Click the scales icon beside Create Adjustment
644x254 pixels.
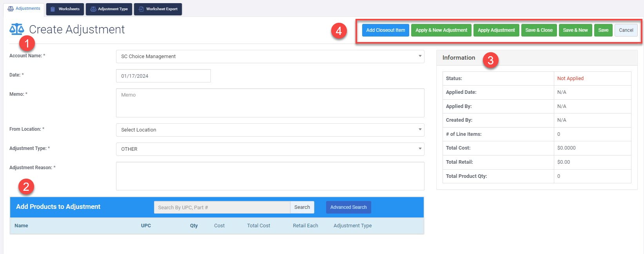click(x=17, y=29)
